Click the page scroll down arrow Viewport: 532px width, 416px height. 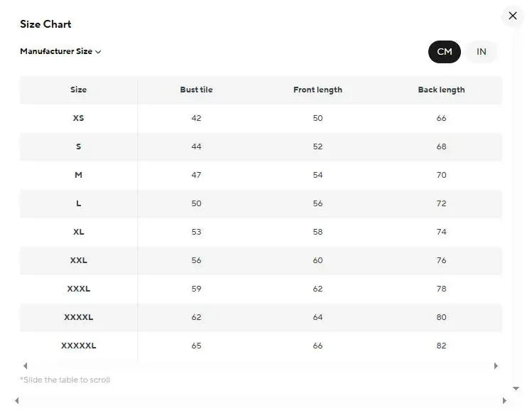click(516, 389)
